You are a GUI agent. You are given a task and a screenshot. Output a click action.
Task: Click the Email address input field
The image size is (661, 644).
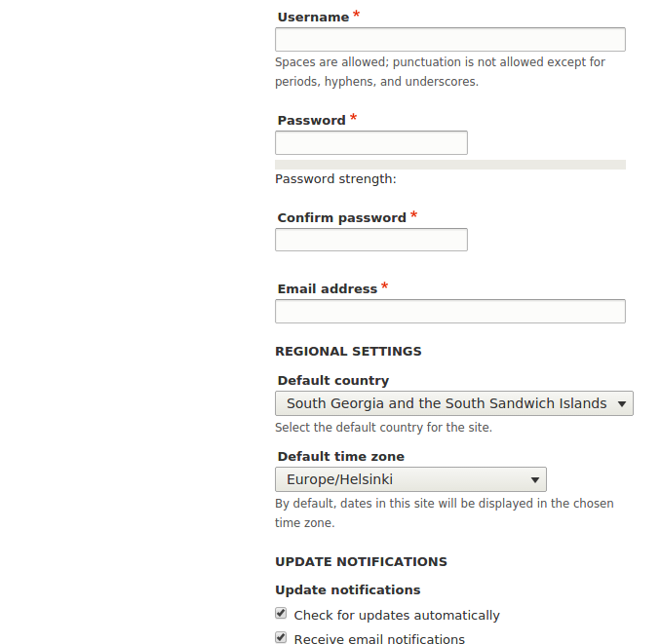(x=450, y=311)
